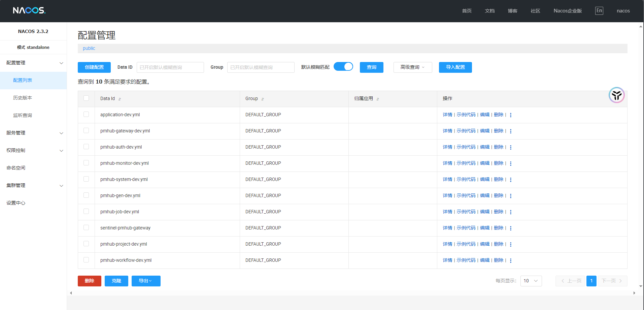Open the 高级查询 dropdown
This screenshot has width=644, height=310.
412,67
